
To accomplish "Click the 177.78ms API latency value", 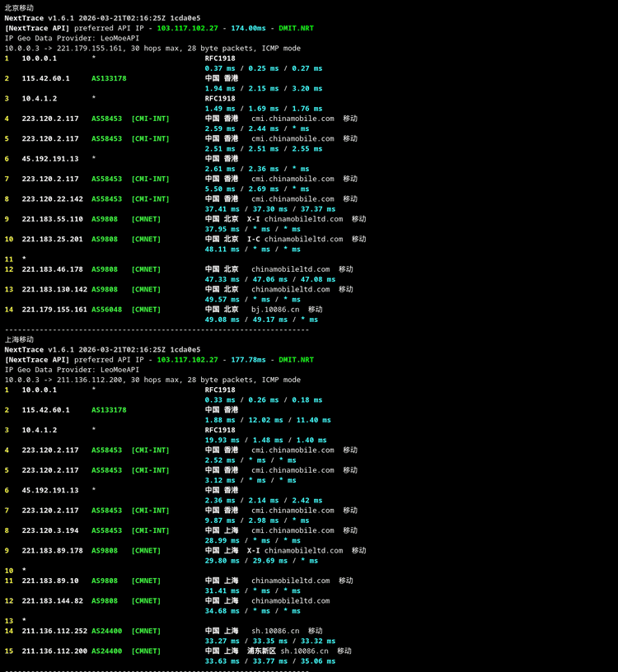I will (x=248, y=360).
